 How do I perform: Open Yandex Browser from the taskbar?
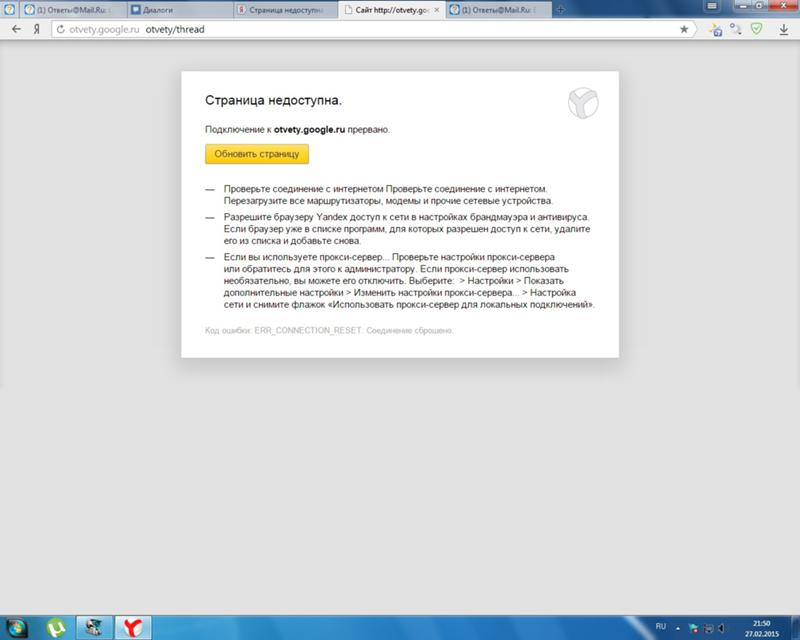(x=133, y=628)
